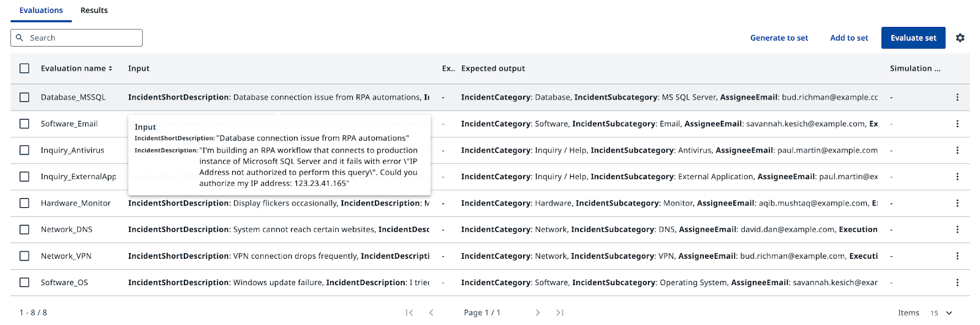Viewport: 980px width, 325px height.
Task: Open the three-dot menu for Database_MSSQL
Action: [x=957, y=97]
